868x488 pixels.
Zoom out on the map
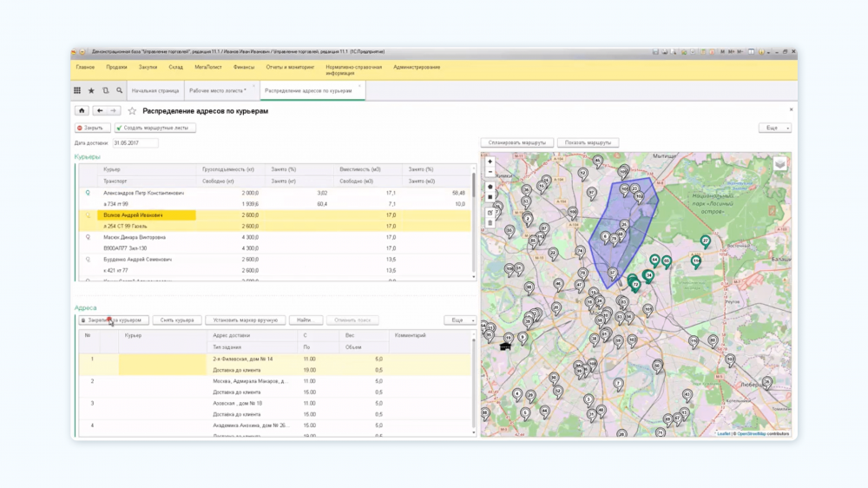[x=490, y=172]
